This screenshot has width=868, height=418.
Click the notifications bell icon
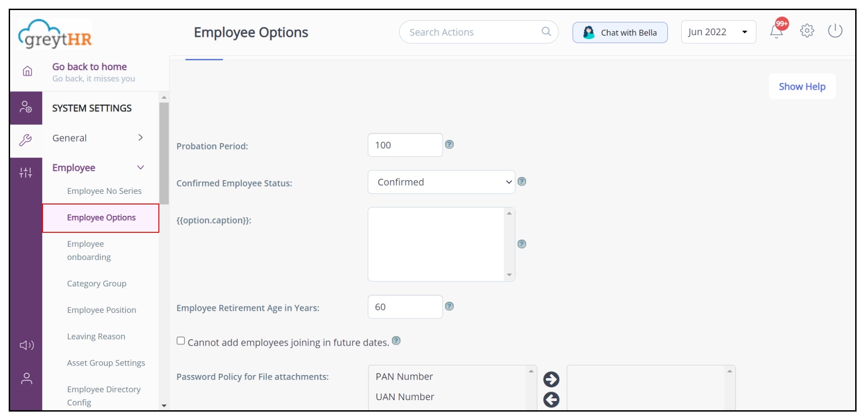coord(776,32)
